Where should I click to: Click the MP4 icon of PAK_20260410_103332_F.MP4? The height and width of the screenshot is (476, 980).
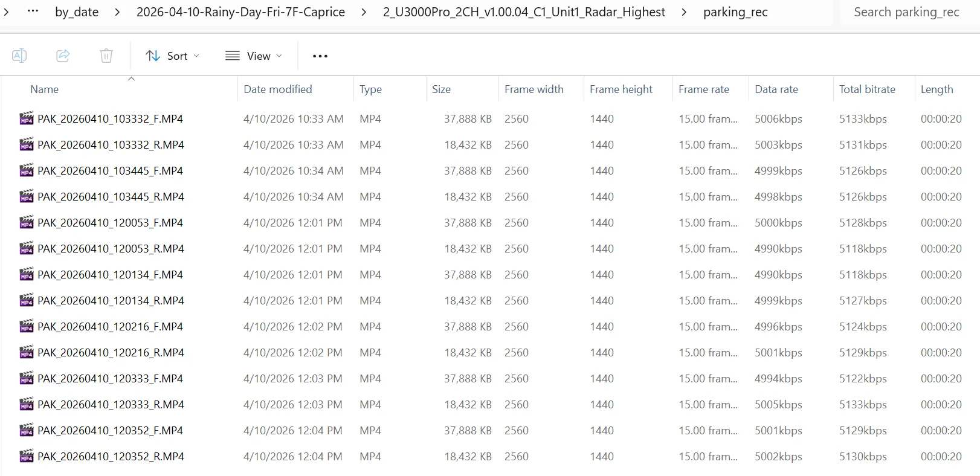point(27,119)
